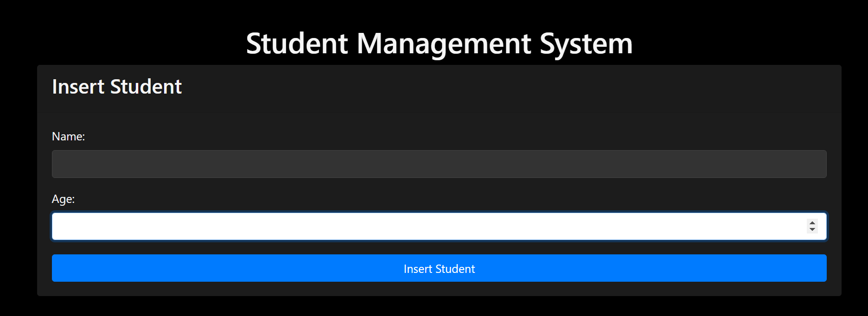The image size is (868, 316).
Task: Click the blue Insert Student button
Action: [439, 268]
